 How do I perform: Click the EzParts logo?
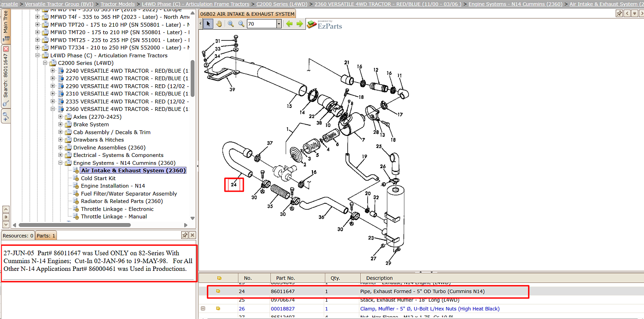325,25
